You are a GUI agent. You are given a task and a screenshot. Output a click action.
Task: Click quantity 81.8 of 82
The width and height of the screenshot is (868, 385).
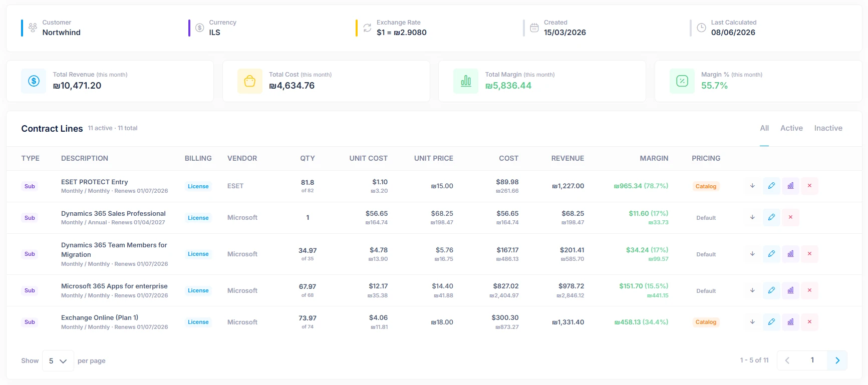(308, 186)
